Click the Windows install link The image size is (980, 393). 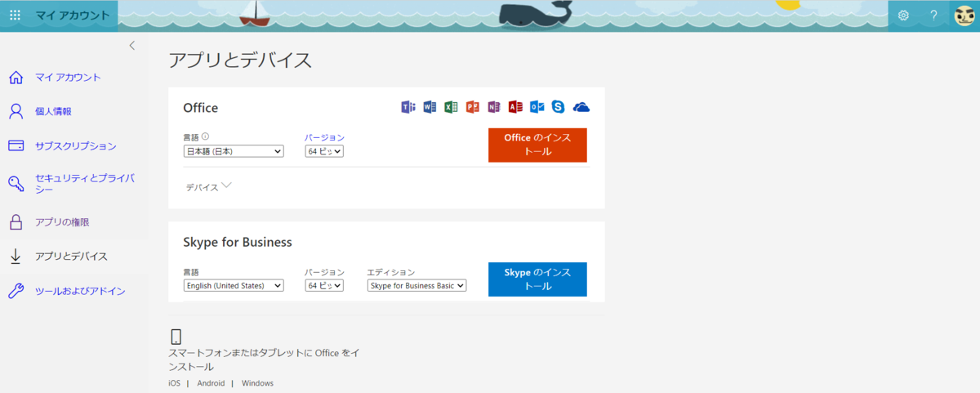pyautogui.click(x=257, y=383)
